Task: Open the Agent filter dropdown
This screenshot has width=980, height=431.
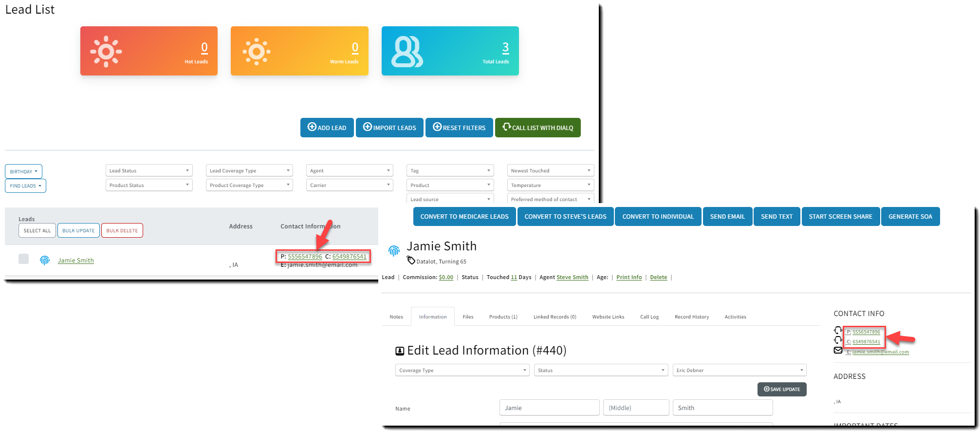Action: coord(350,170)
